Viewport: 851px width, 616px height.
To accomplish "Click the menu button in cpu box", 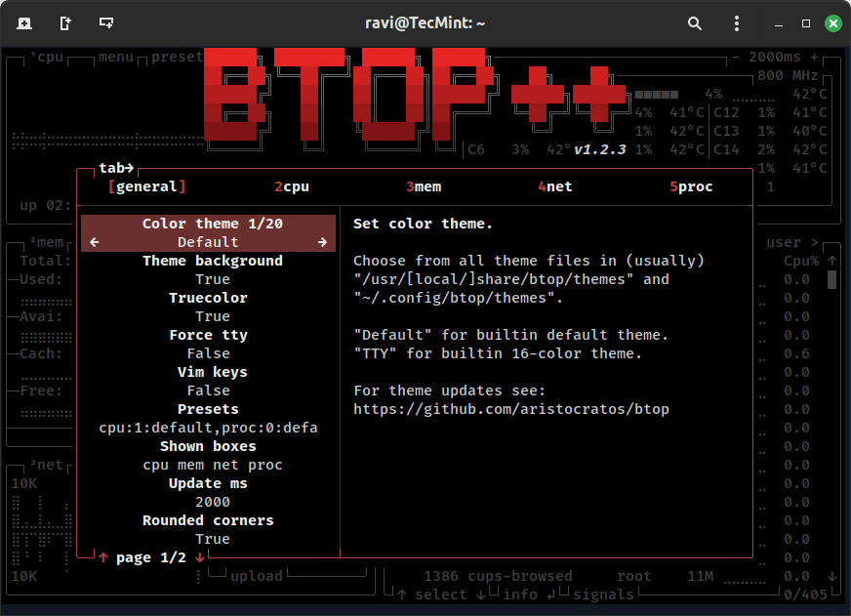I will tap(116, 57).
